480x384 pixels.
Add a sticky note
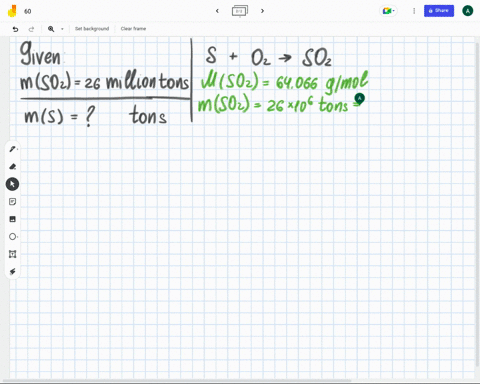click(12, 202)
